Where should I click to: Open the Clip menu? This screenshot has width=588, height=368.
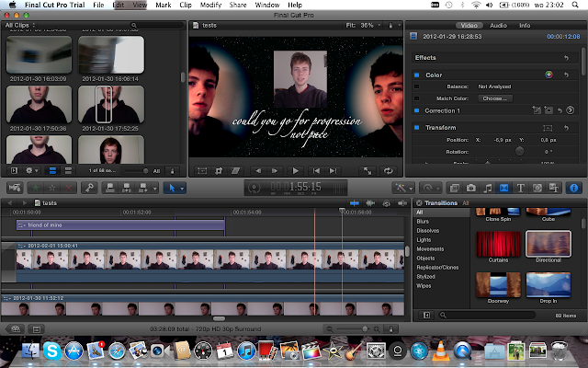[186, 5]
